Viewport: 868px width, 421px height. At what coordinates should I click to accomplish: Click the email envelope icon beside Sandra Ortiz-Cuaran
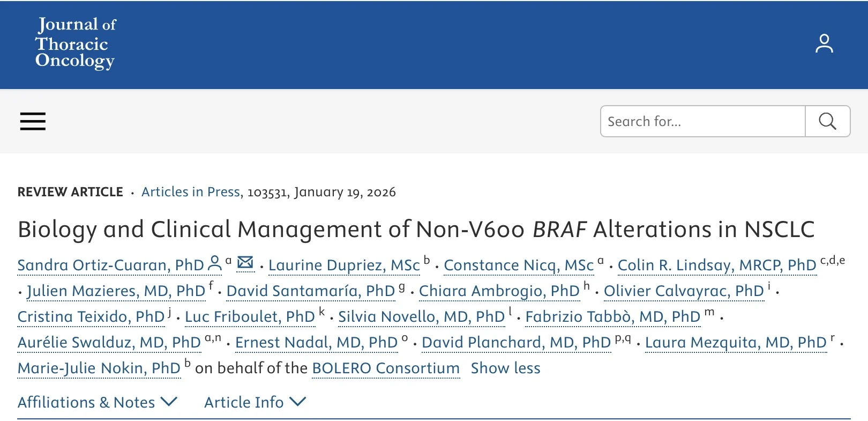[245, 263]
